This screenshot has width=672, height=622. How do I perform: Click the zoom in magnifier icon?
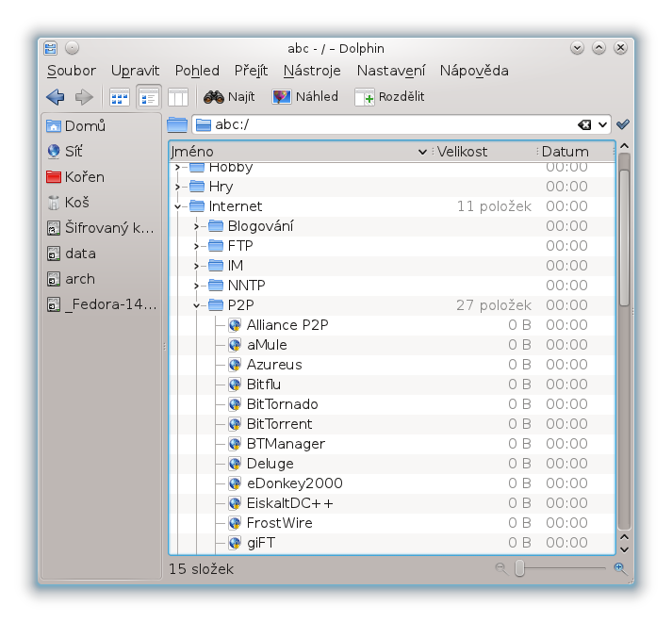pos(620,569)
